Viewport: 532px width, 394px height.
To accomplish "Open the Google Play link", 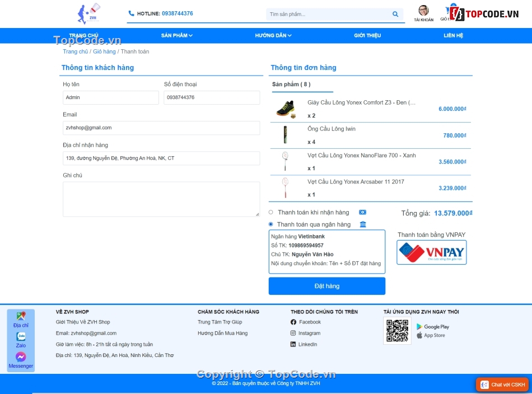I will tap(436, 327).
